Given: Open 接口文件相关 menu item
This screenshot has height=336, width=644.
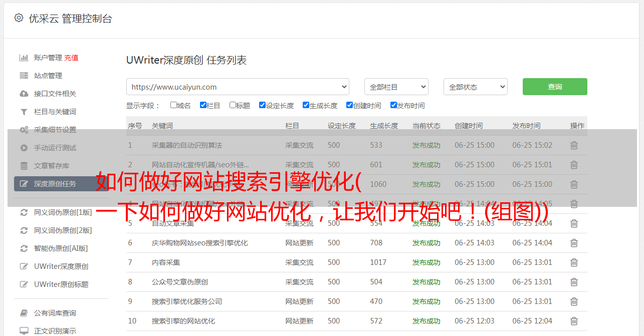Looking at the screenshot, I should pyautogui.click(x=55, y=94).
